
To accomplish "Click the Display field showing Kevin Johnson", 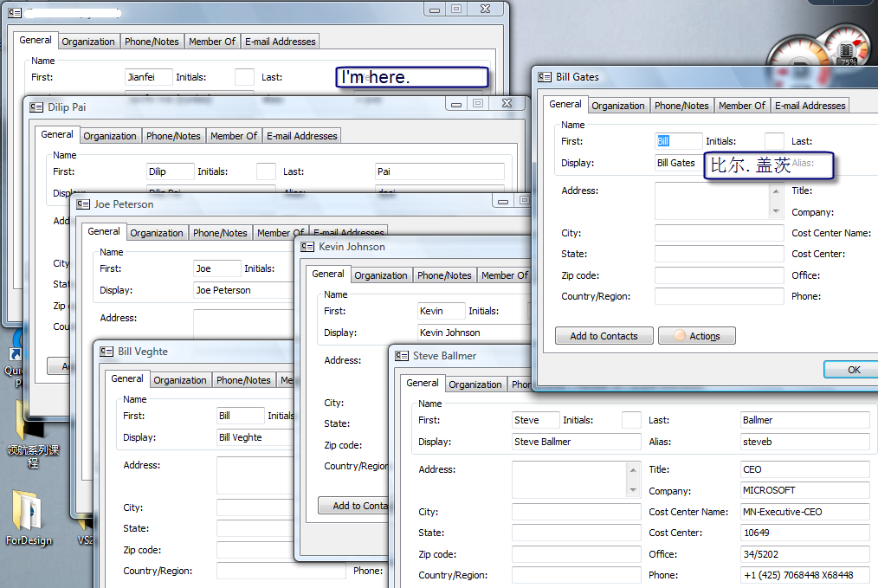I will coord(475,333).
